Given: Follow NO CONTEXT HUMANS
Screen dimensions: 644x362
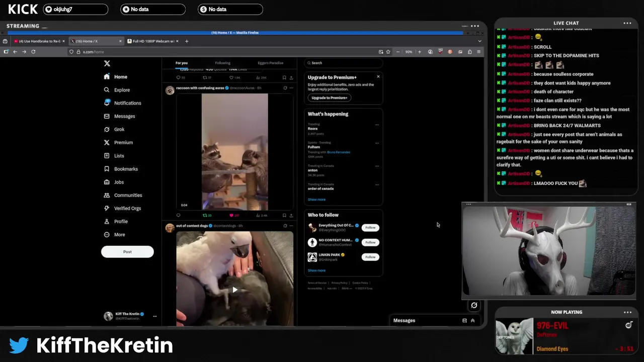Looking at the screenshot, I should point(370,242).
